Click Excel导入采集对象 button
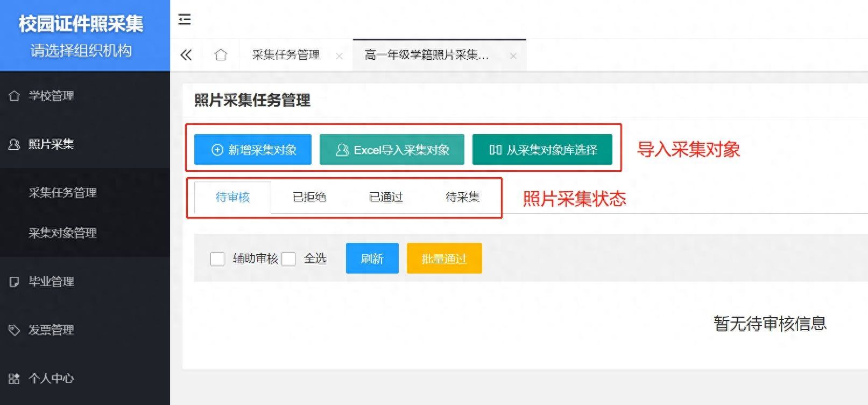868x405 pixels. [x=392, y=150]
